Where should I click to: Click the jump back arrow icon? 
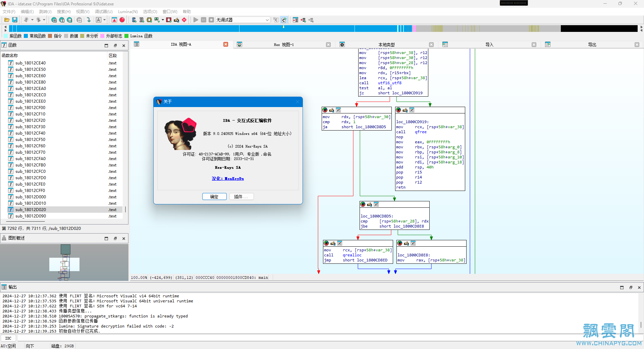click(26, 20)
